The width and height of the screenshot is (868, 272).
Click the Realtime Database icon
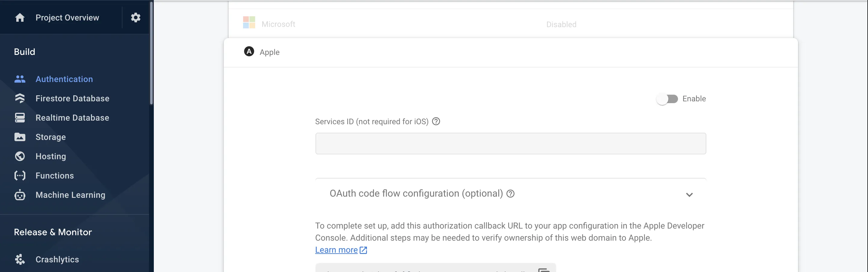[20, 118]
